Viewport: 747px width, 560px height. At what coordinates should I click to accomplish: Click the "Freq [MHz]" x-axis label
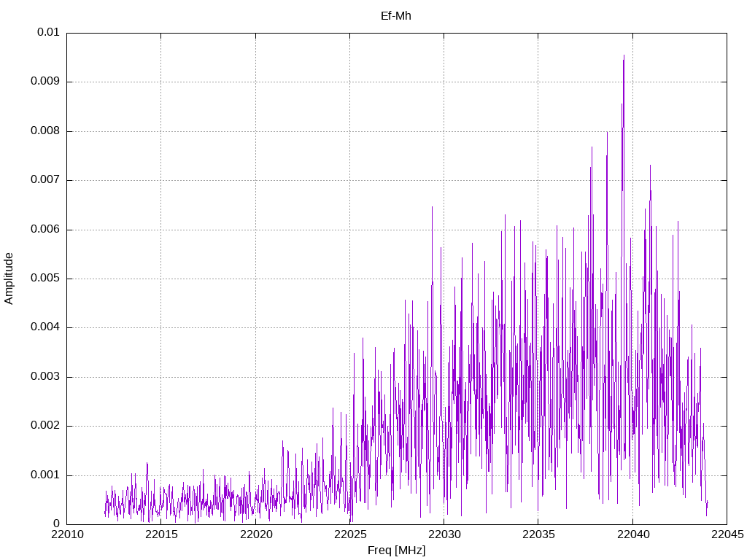pos(396,551)
